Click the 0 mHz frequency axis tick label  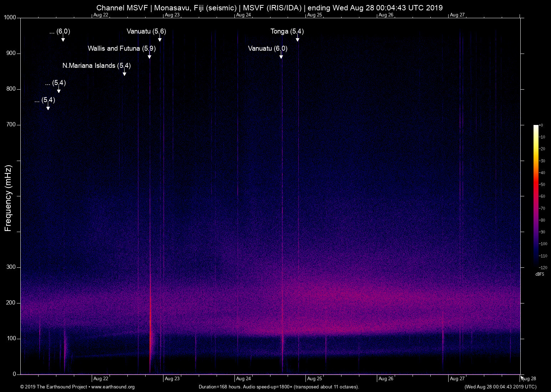pyautogui.click(x=15, y=375)
